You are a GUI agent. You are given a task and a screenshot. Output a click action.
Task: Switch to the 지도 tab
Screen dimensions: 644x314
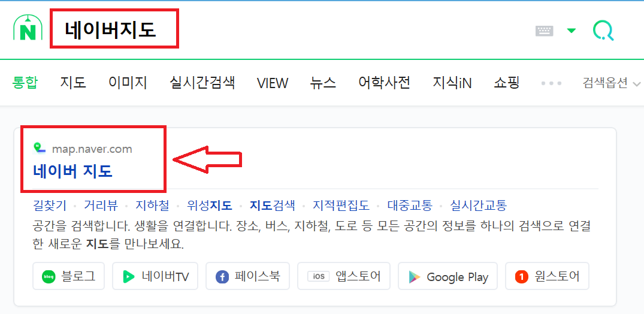pos(73,83)
